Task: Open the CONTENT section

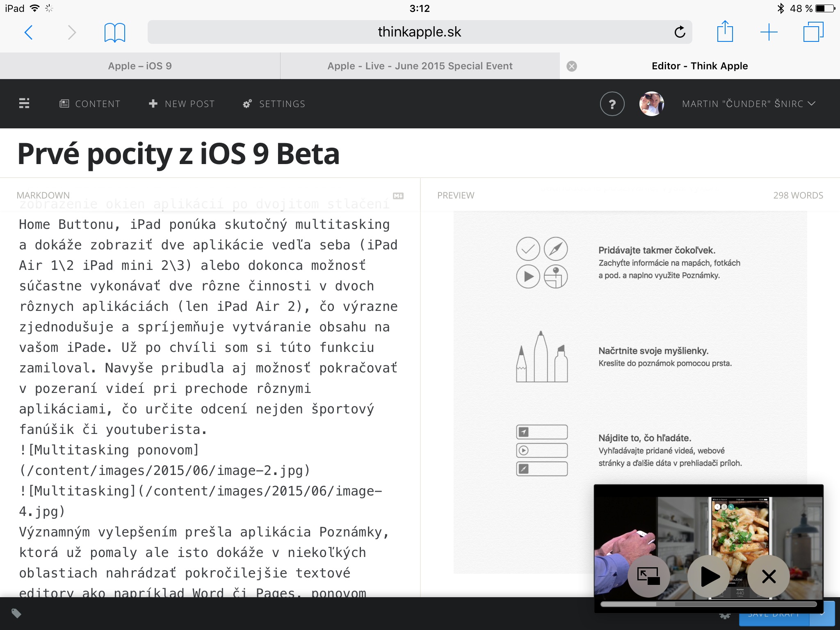Action: pos(90,104)
